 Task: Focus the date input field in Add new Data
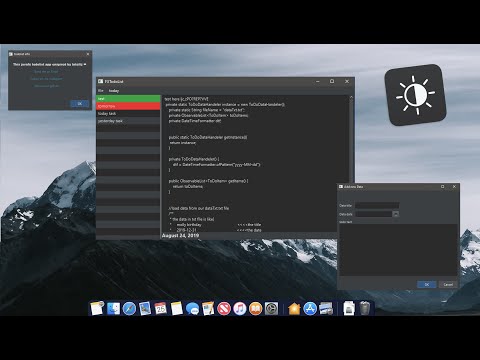(374, 214)
